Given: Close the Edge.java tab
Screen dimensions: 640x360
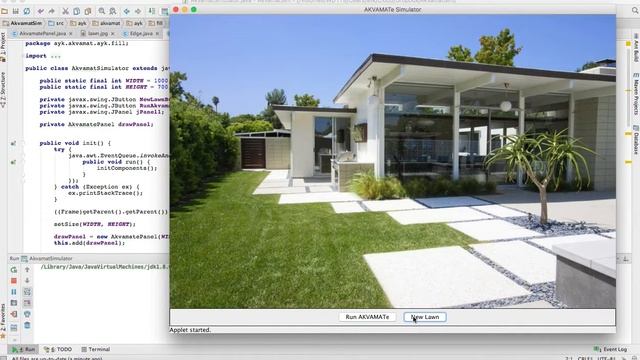Looking at the screenshot, I should coord(157,33).
